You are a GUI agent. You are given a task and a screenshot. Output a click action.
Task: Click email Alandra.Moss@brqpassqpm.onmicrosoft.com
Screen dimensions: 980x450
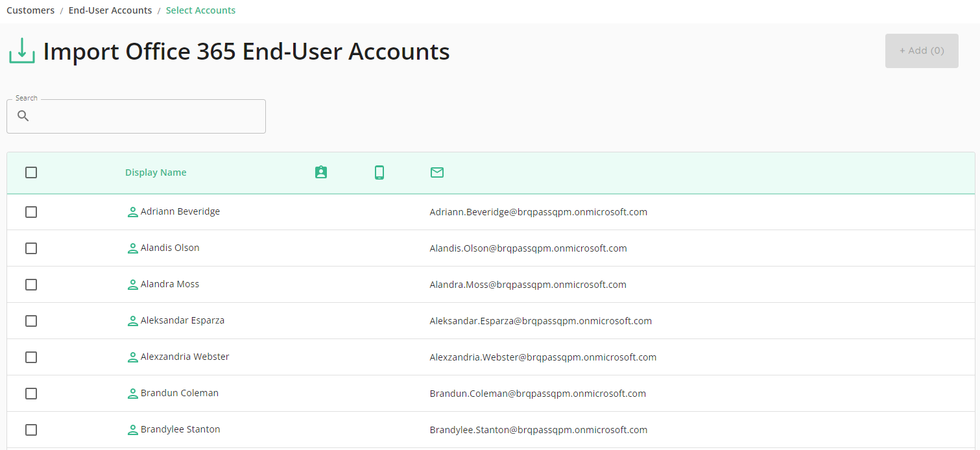(x=528, y=285)
